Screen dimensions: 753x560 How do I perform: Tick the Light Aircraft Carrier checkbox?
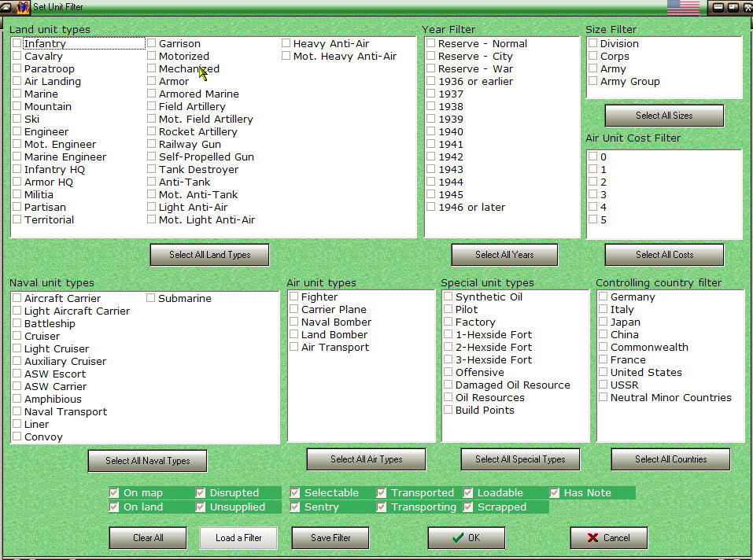click(x=17, y=311)
